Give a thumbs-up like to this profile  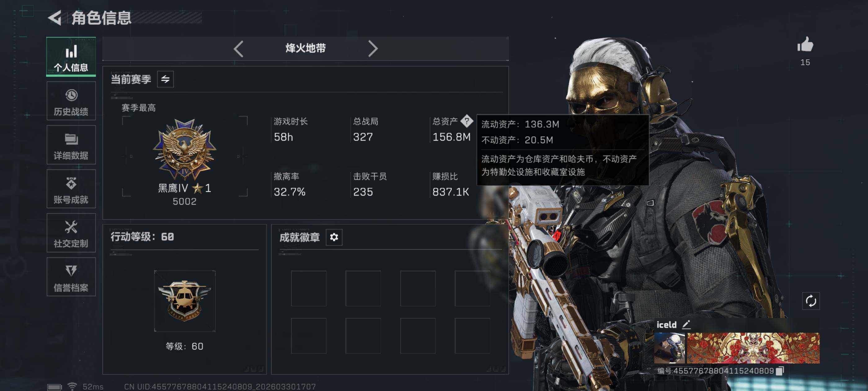click(x=805, y=45)
